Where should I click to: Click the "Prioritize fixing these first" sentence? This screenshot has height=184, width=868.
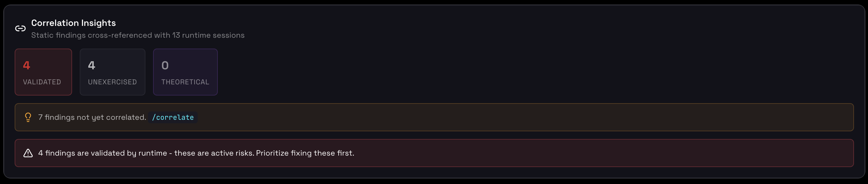coord(305,153)
